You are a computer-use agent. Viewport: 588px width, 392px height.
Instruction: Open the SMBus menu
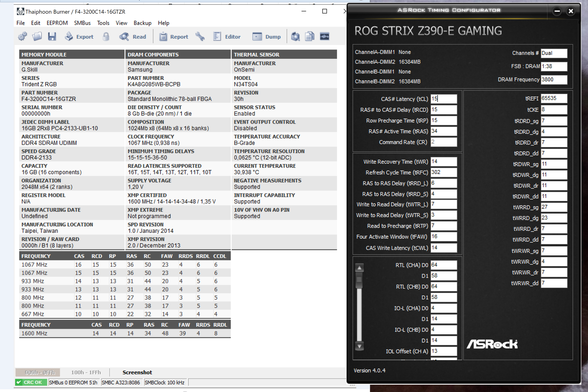(x=82, y=23)
